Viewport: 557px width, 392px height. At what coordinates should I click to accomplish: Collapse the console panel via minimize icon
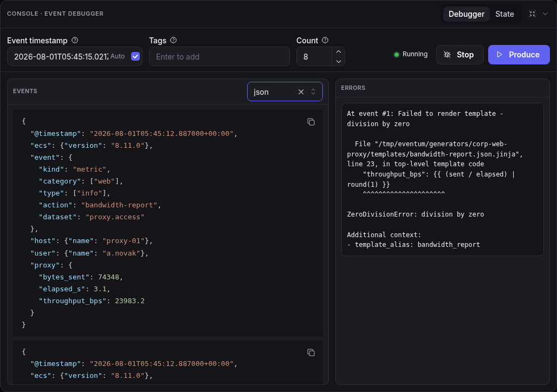532,14
